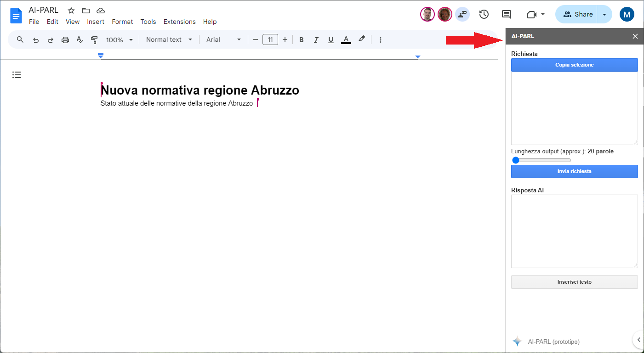Click the Lunghezza output slider
644x353 pixels.
point(541,160)
